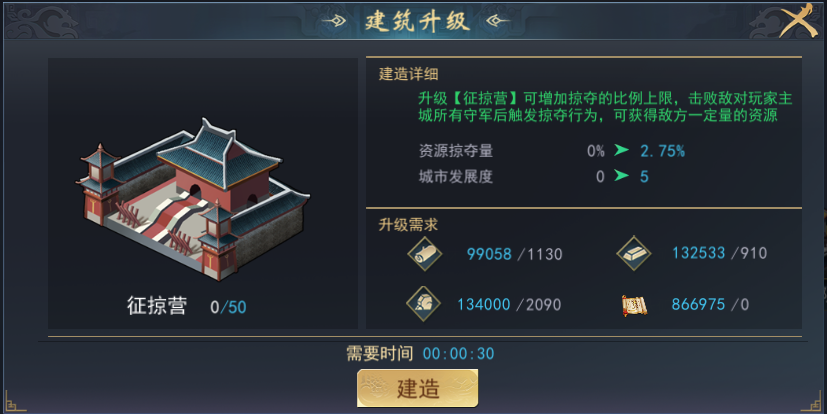Click the scroll decree resource icon
The width and height of the screenshot is (827, 414).
tap(634, 305)
